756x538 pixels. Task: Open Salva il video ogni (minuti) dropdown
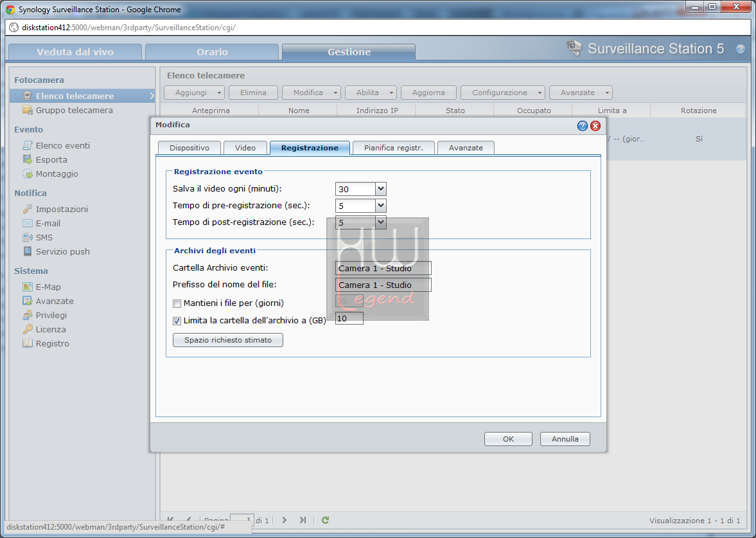point(380,189)
